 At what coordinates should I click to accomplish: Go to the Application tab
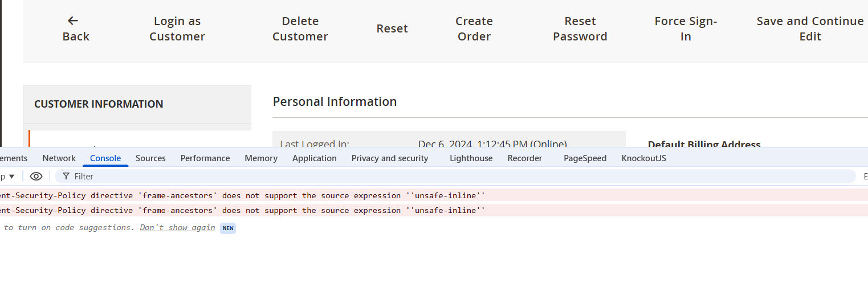click(x=315, y=158)
